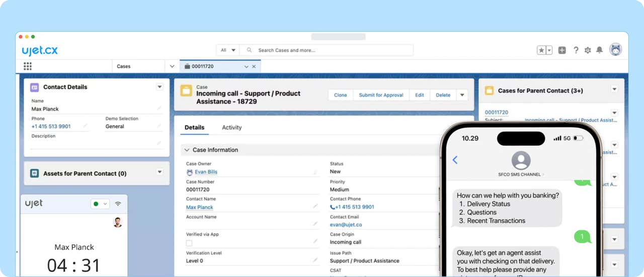Check the Verified via App checkbox

click(189, 243)
